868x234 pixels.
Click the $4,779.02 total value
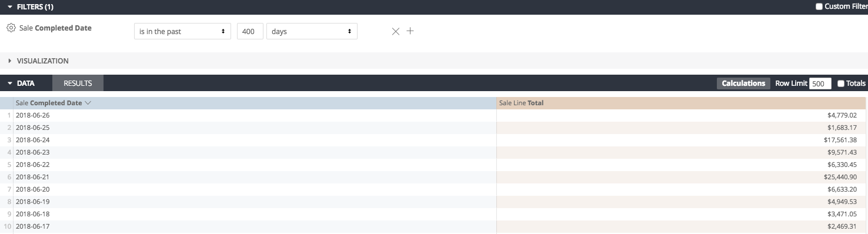click(x=842, y=115)
